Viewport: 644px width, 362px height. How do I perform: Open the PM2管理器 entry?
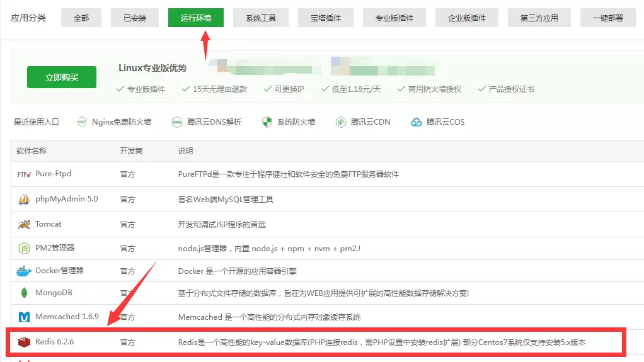(x=55, y=248)
